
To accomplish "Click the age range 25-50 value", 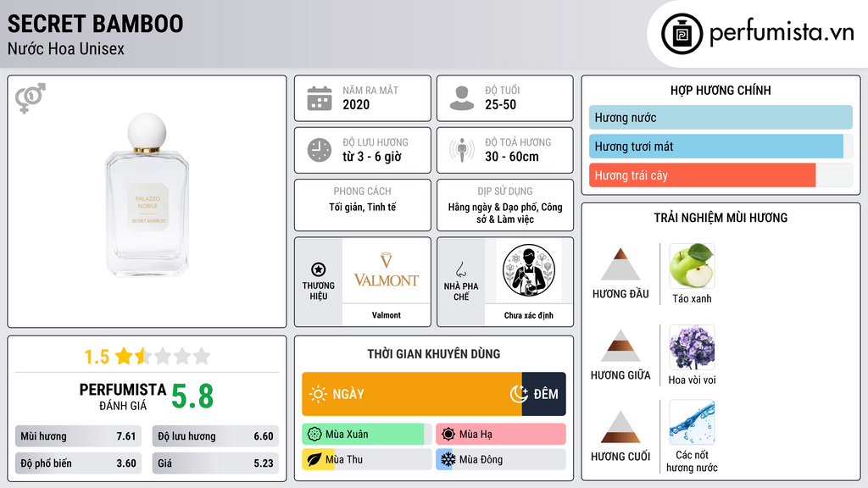I will [x=500, y=104].
